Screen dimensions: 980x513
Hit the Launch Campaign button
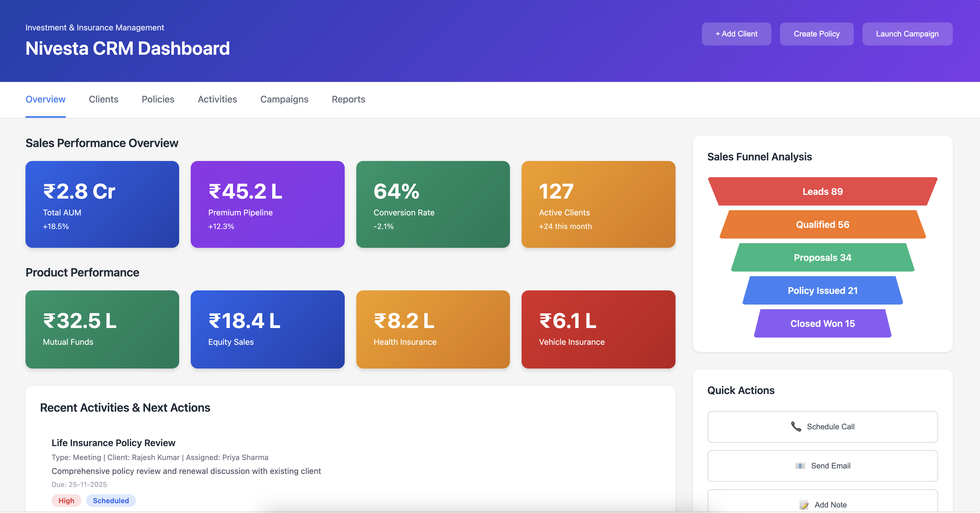pos(907,34)
